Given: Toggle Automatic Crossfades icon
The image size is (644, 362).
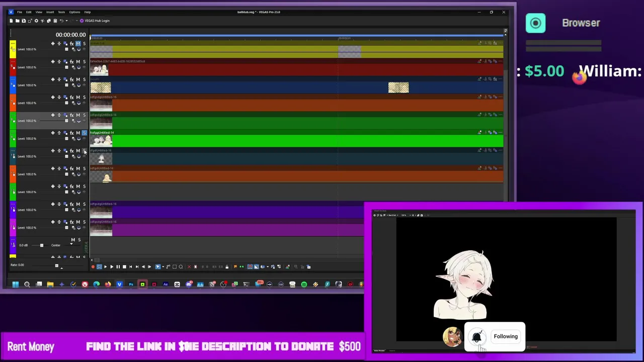Looking at the screenshot, I should (256, 267).
